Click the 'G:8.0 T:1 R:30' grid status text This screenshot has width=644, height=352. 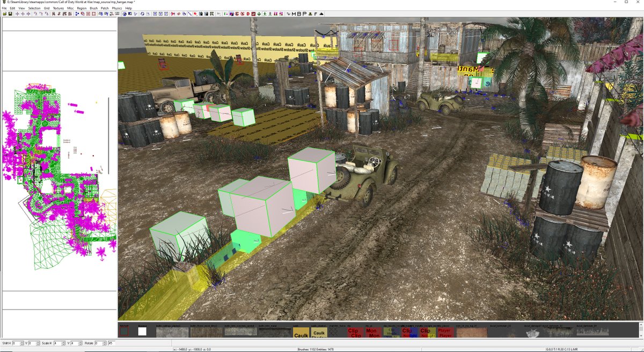tap(554, 349)
